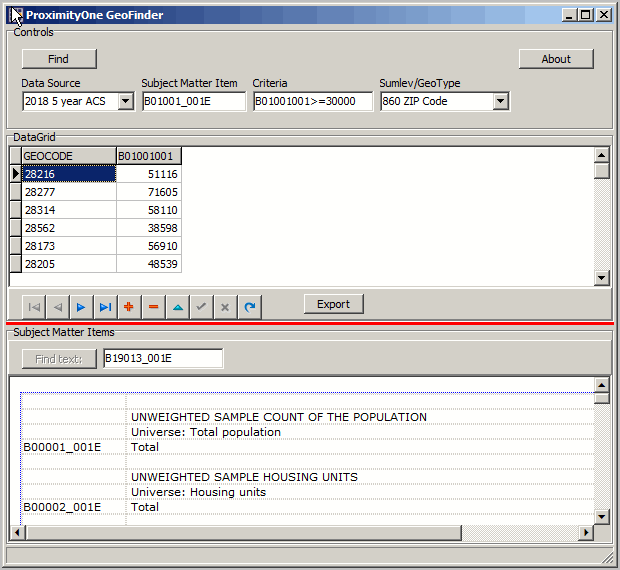Go to previous record in navigator
This screenshot has width=620, height=570.
point(58,307)
